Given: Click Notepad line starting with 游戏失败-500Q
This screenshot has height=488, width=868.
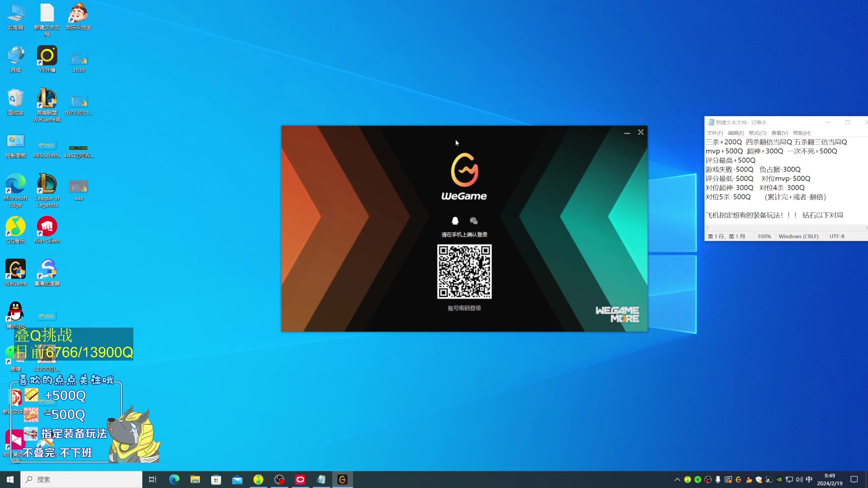Looking at the screenshot, I should pyautogui.click(x=753, y=169).
